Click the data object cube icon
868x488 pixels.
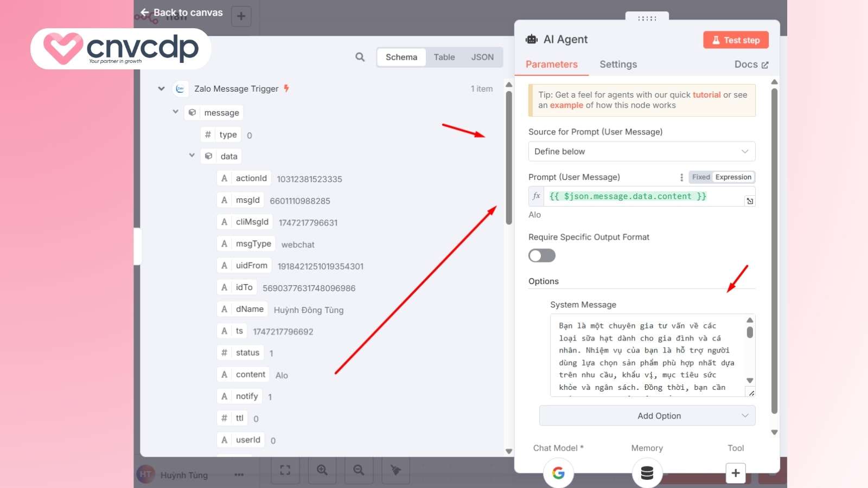tap(208, 156)
